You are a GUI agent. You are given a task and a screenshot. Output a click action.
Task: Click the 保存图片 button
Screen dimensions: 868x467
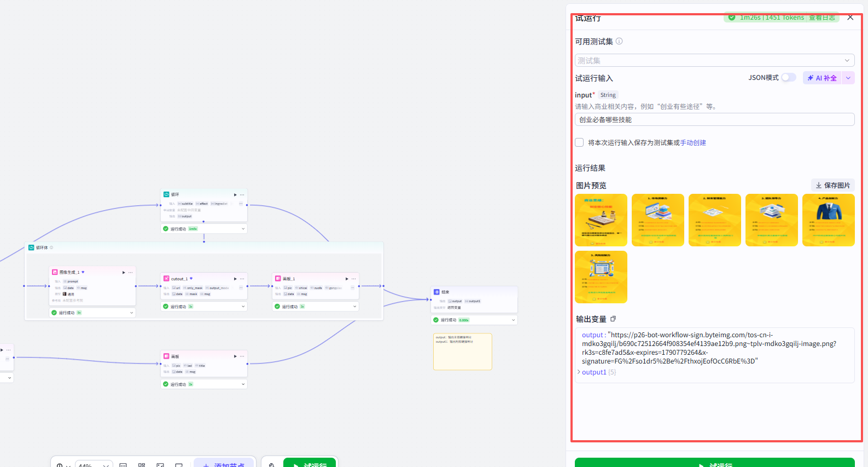click(x=832, y=185)
